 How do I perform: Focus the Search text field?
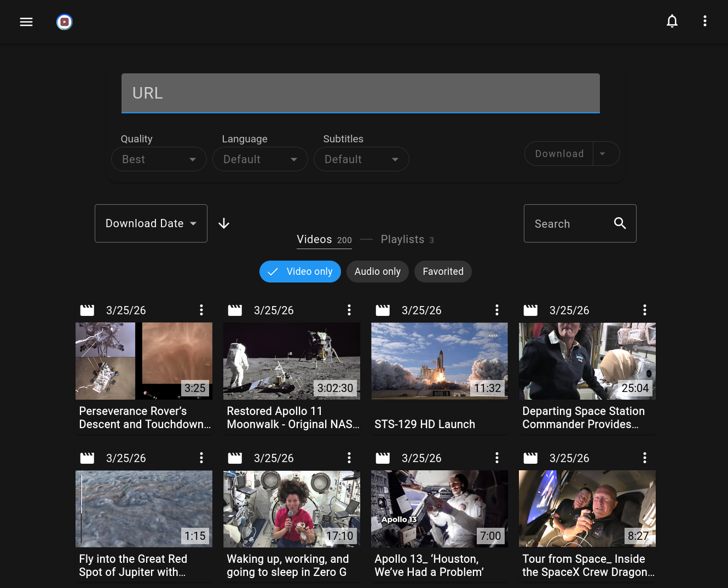point(569,223)
